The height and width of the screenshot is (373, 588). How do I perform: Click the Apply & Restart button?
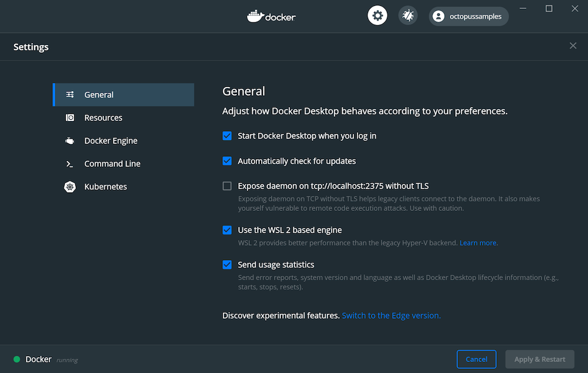539,359
